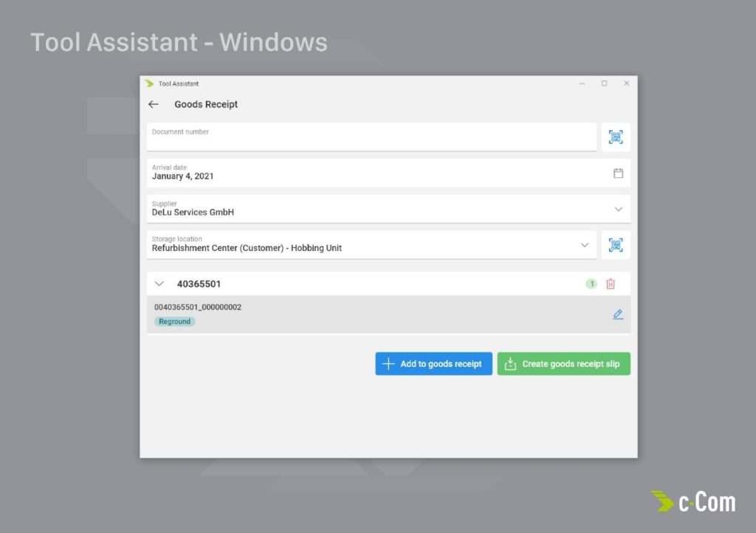Viewport: 756px width, 533px height.
Task: Edit item 0040365501_000000002 with the pencil icon
Action: (x=618, y=314)
